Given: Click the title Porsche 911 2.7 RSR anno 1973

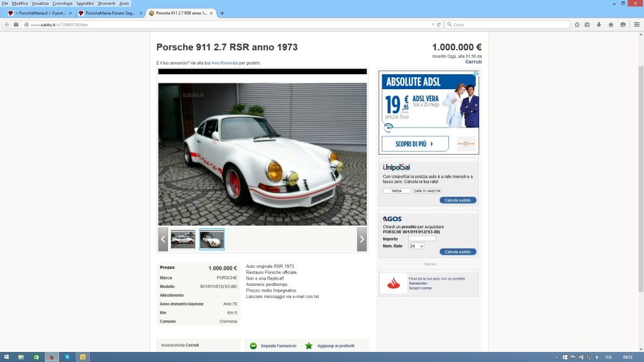Looking at the screenshot, I should coord(226,47).
